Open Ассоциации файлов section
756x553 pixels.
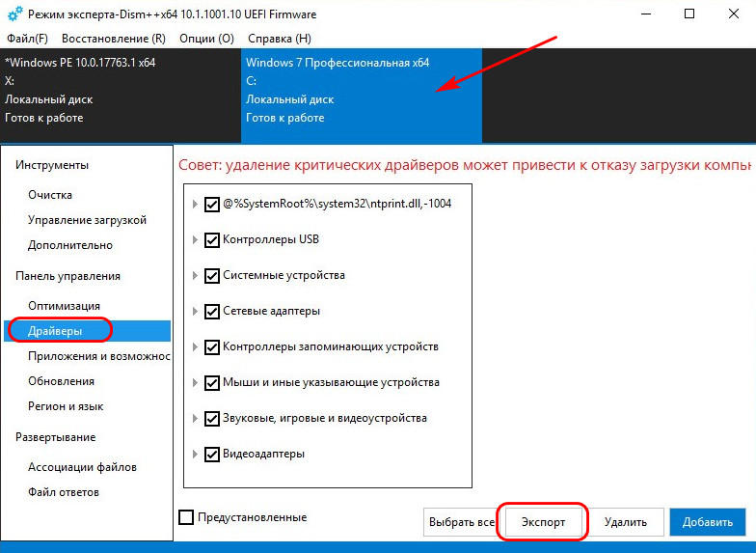coord(82,467)
